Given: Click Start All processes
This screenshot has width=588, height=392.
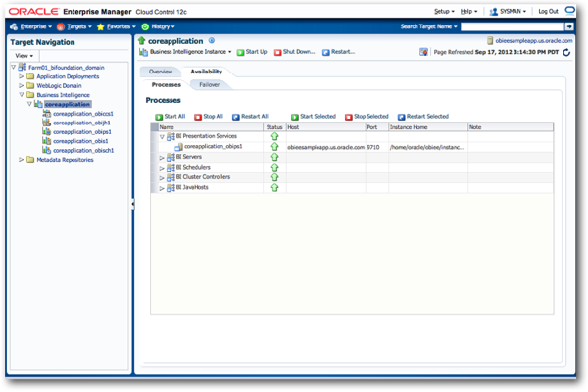Looking at the screenshot, I should (171, 117).
